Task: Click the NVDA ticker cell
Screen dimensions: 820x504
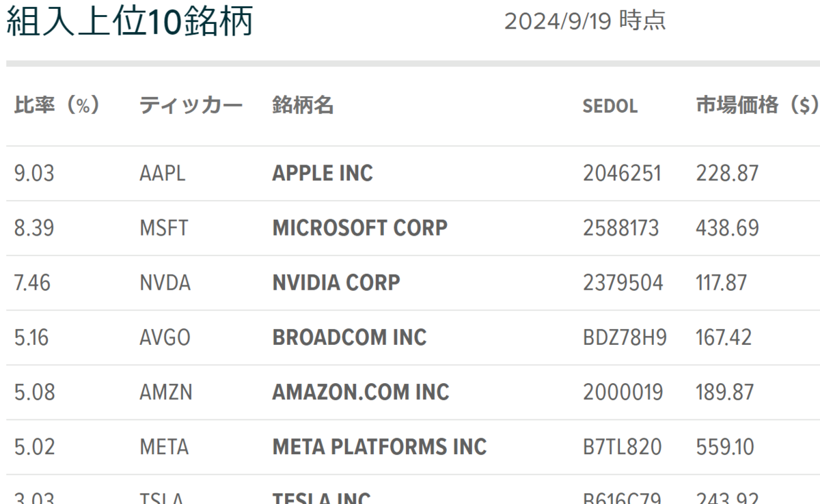Action: pos(165,283)
